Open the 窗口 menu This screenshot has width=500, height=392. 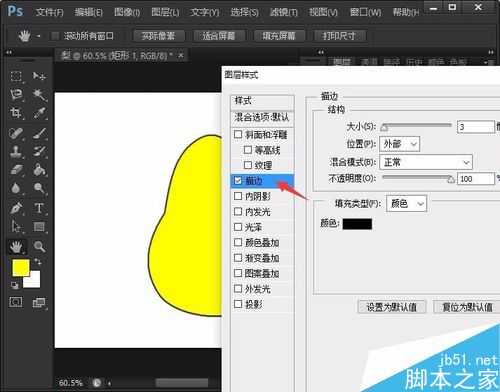365,12
